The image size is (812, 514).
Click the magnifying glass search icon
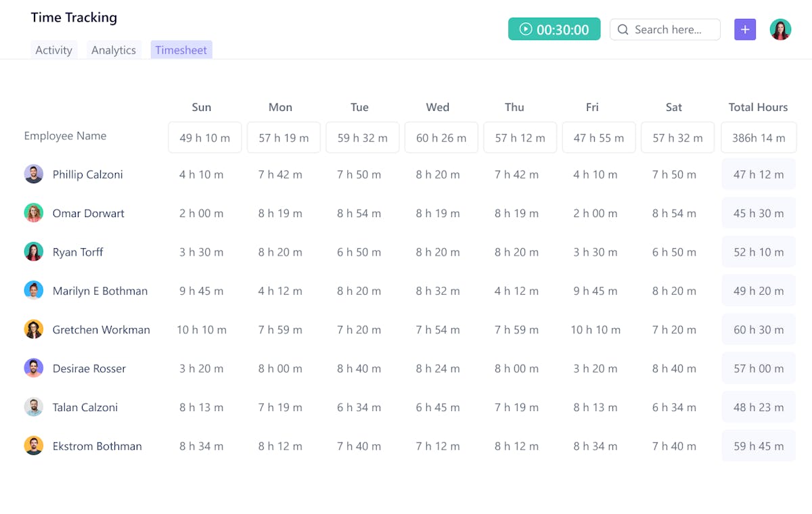click(x=623, y=29)
